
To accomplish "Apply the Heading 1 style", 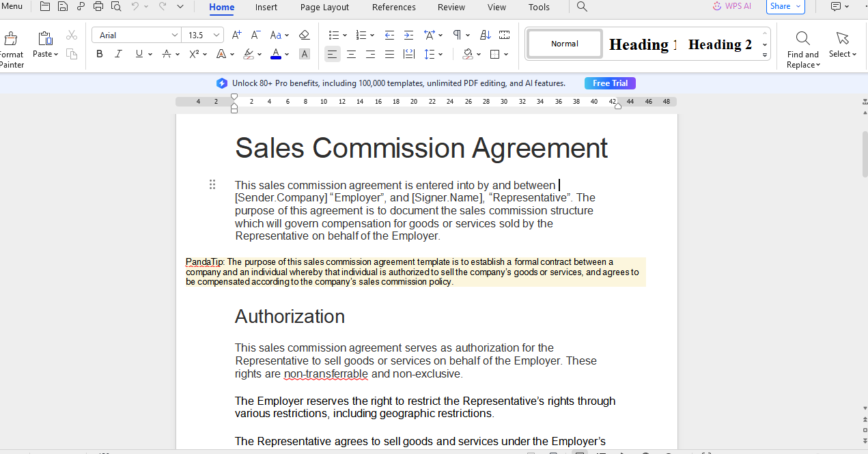I will pyautogui.click(x=641, y=44).
